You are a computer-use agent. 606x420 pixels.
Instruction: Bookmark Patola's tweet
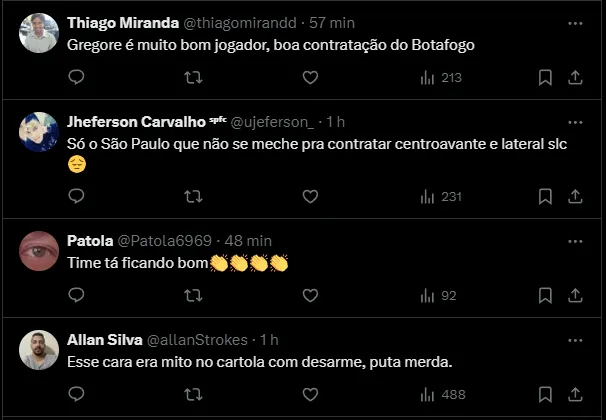pos(545,295)
